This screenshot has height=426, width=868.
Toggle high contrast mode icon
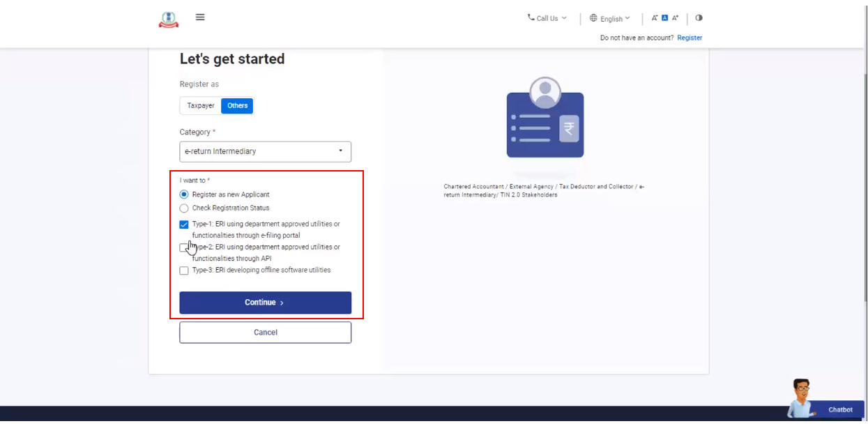click(x=699, y=18)
